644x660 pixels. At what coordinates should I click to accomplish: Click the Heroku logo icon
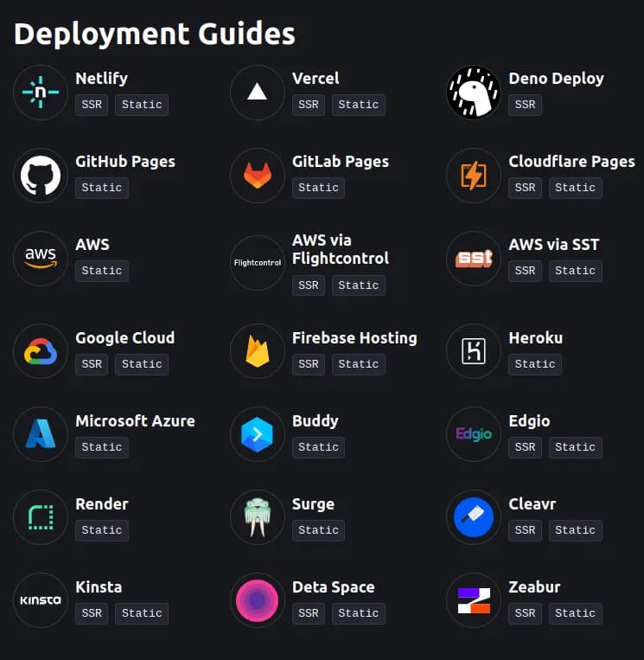coord(473,351)
